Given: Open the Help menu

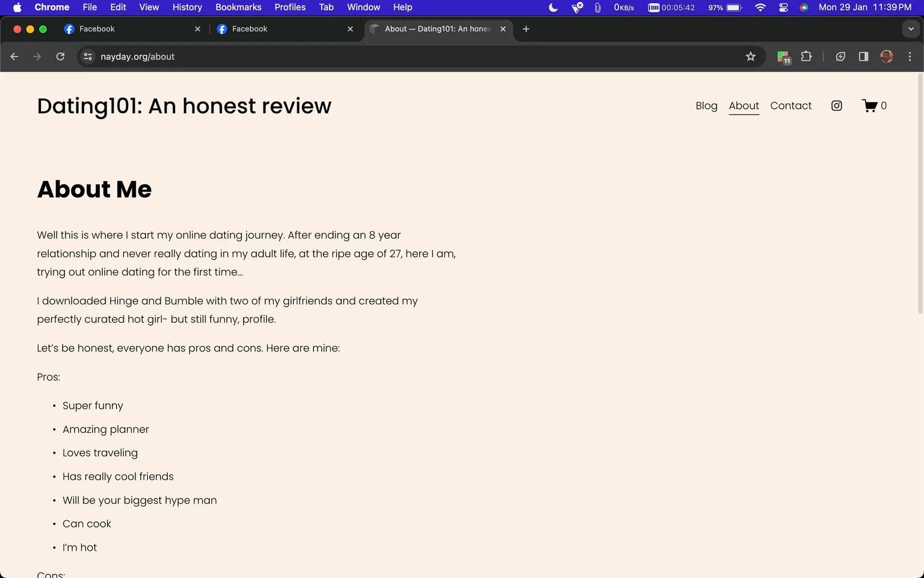Looking at the screenshot, I should [x=402, y=7].
